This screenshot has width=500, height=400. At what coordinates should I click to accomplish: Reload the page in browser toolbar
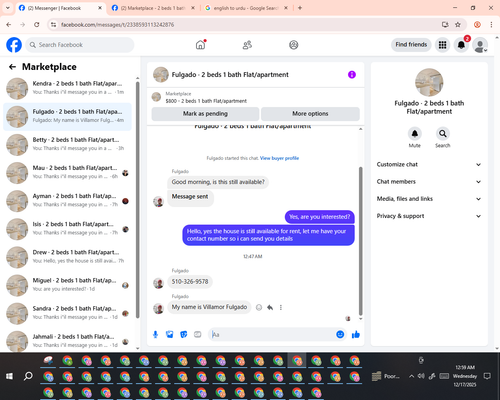coord(37,25)
